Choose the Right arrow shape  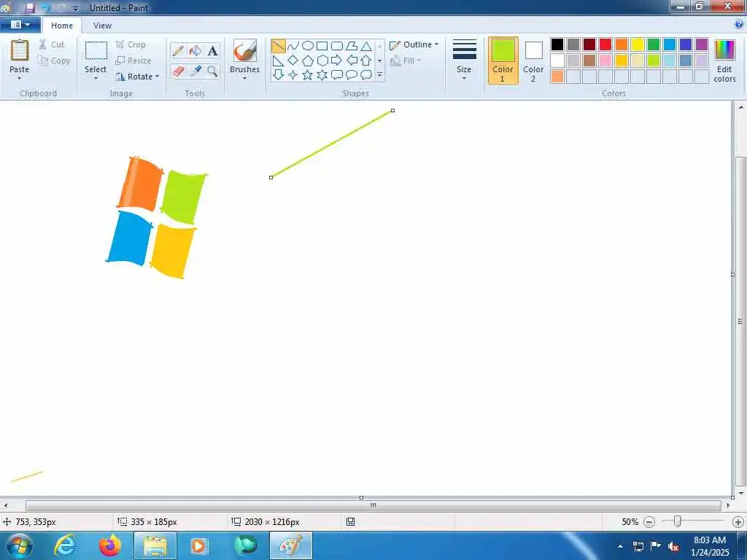point(337,61)
